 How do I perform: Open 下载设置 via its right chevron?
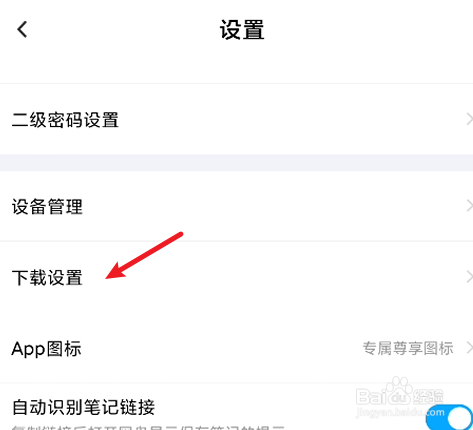point(469,277)
